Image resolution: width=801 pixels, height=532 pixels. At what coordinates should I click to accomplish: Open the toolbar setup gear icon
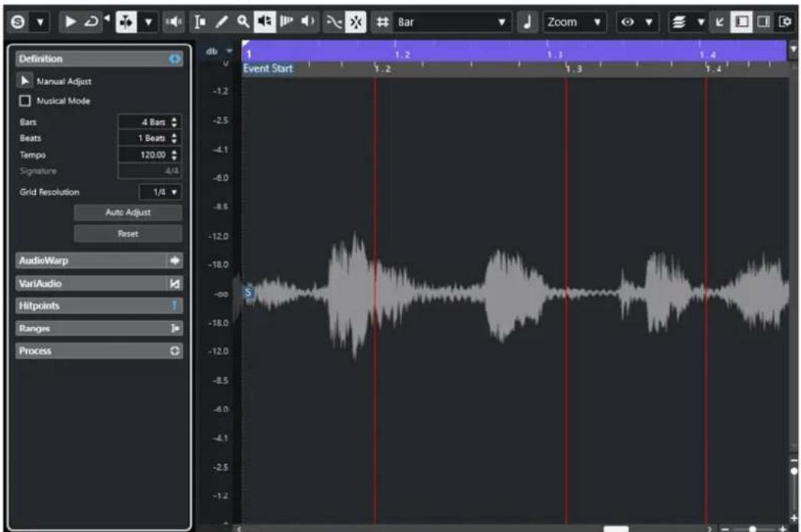(785, 22)
